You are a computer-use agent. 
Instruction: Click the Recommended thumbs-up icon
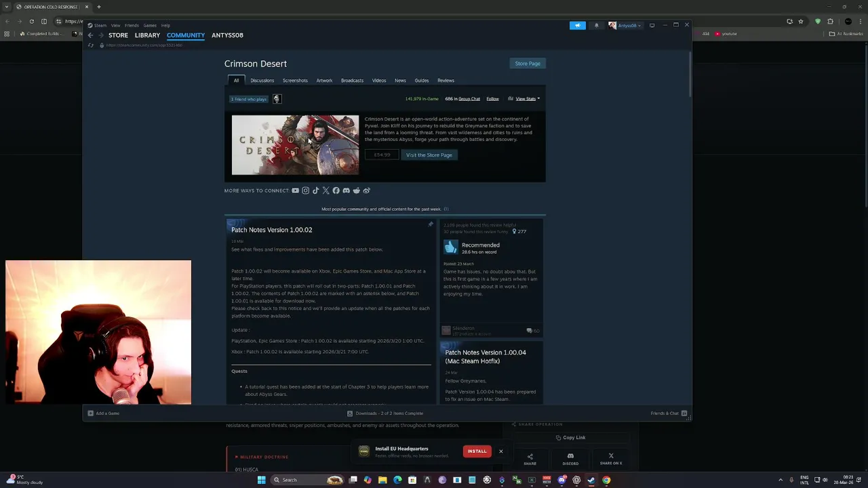click(x=450, y=247)
